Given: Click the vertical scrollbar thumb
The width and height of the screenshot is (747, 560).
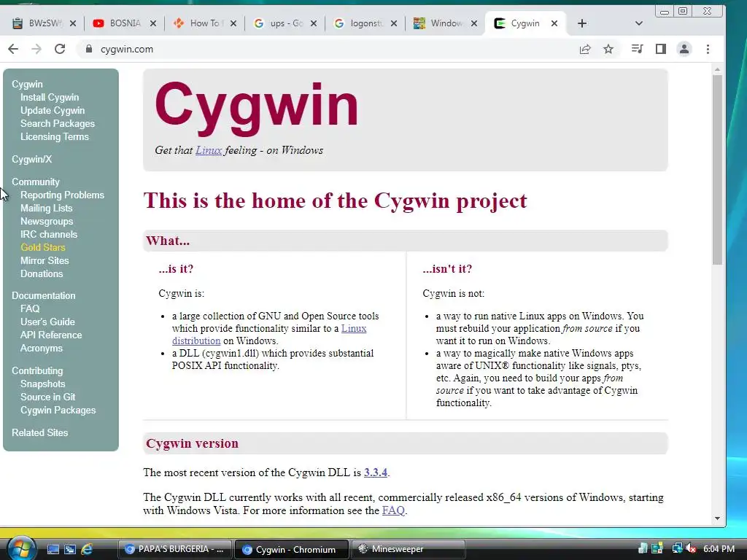Looking at the screenshot, I should tap(718, 170).
